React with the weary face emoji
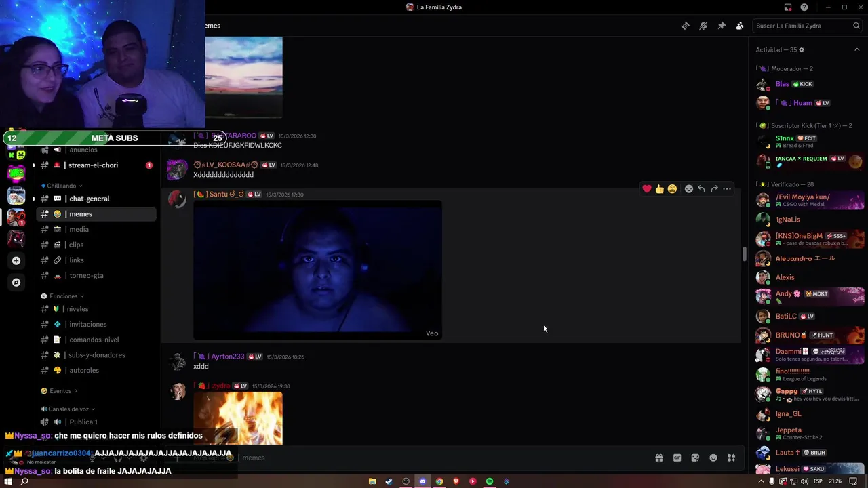The image size is (868, 488). [x=672, y=189]
